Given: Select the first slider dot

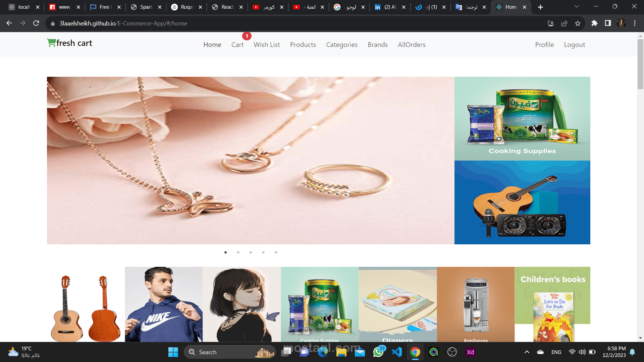Looking at the screenshot, I should [x=226, y=252].
